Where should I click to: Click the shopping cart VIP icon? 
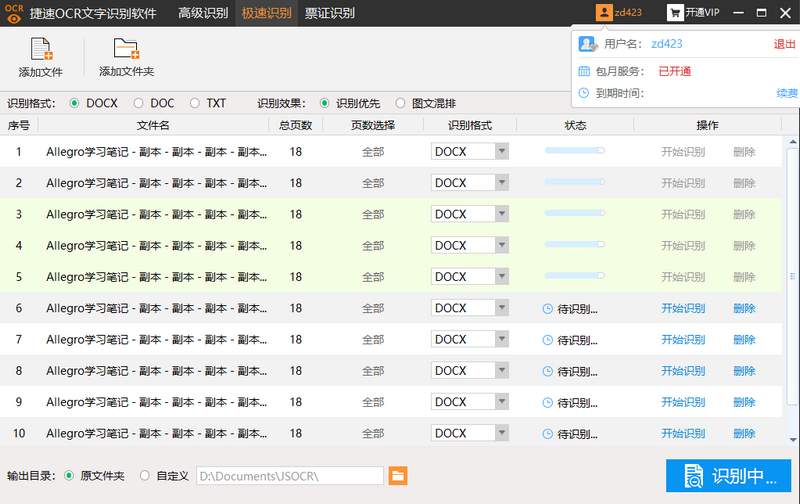[675, 13]
